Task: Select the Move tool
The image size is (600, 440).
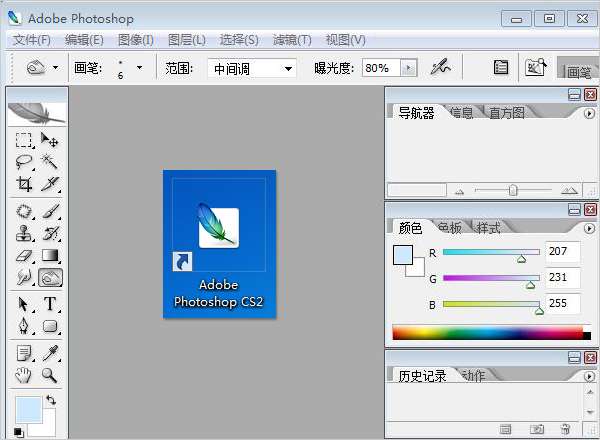Action: pyautogui.click(x=50, y=141)
